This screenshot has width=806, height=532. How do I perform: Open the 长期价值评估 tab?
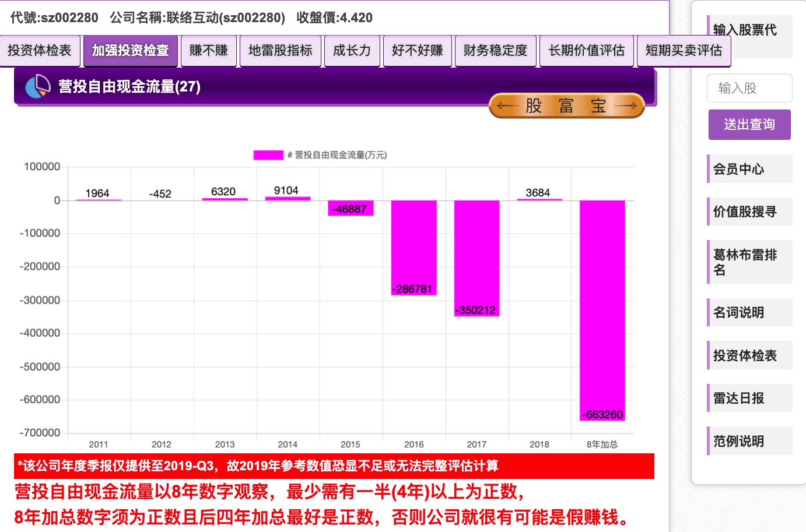587,51
